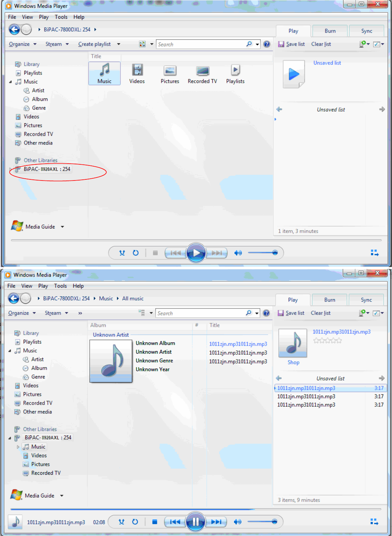Screen dimensions: 392x536
Task: Click Unknown Album artwork thumbnail
Action: [111, 361]
